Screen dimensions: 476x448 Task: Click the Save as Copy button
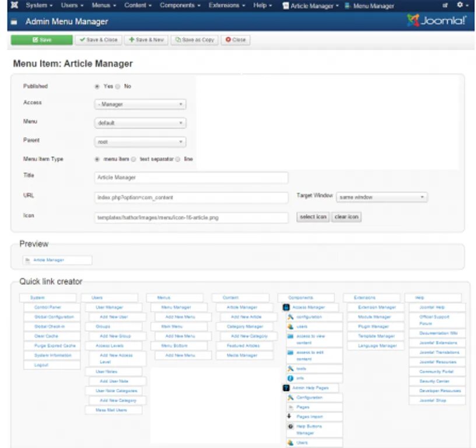[195, 40]
